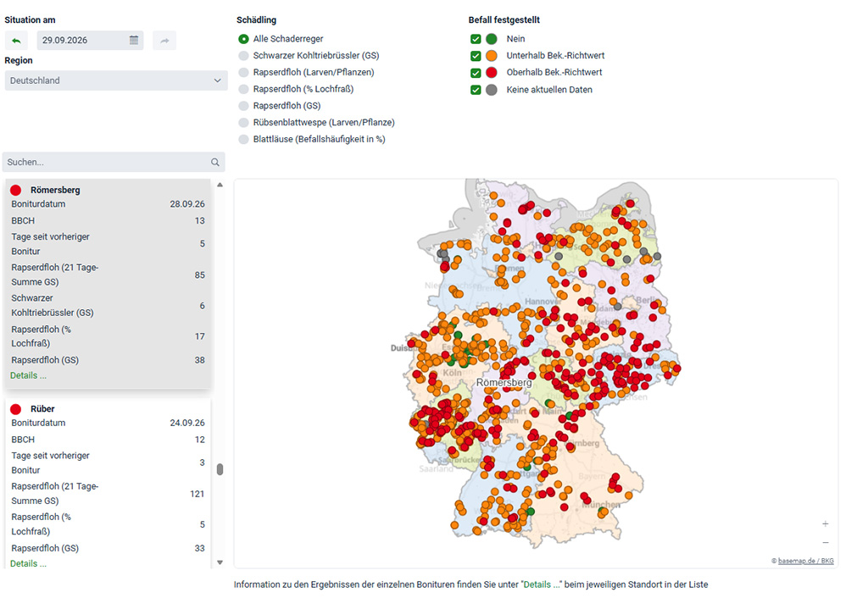Uncheck the Nein infestation checkbox

tap(476, 39)
